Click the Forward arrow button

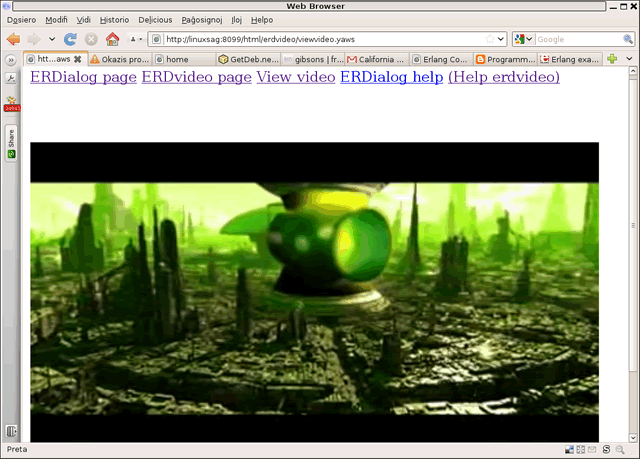pos(34,39)
